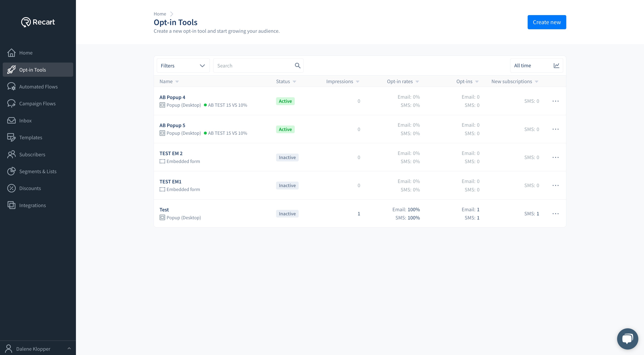Sort by New subscriptions column arrow

pos(536,82)
